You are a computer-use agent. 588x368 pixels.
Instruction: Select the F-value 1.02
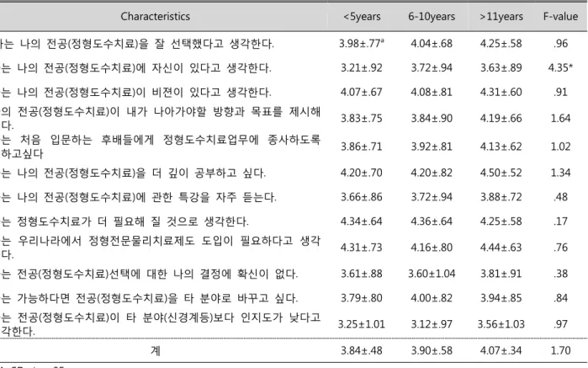tap(560, 147)
